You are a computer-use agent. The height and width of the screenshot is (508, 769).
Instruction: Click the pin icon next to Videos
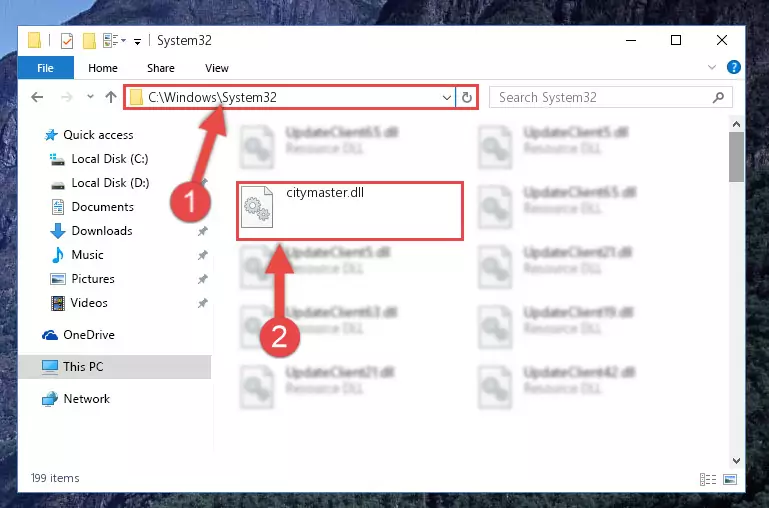pyautogui.click(x=203, y=303)
